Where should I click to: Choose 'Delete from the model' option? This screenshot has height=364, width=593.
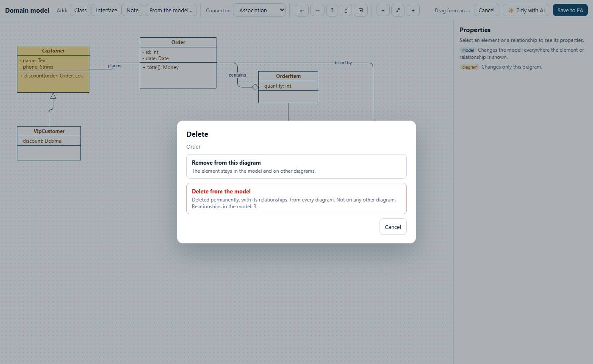[x=296, y=199]
